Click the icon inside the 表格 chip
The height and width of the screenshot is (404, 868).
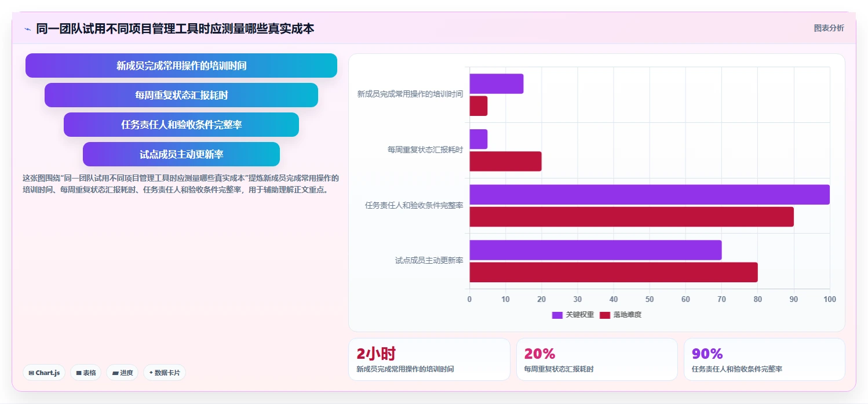(x=79, y=373)
